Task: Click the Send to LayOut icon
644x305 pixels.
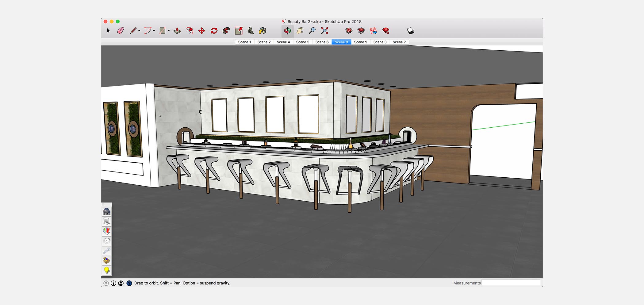Action: [x=374, y=31]
